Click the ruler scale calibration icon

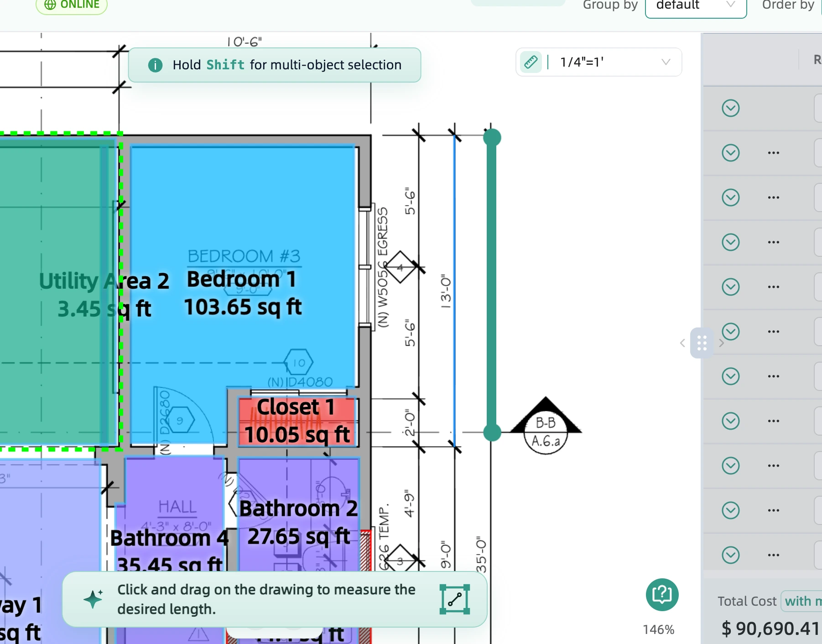pos(531,62)
